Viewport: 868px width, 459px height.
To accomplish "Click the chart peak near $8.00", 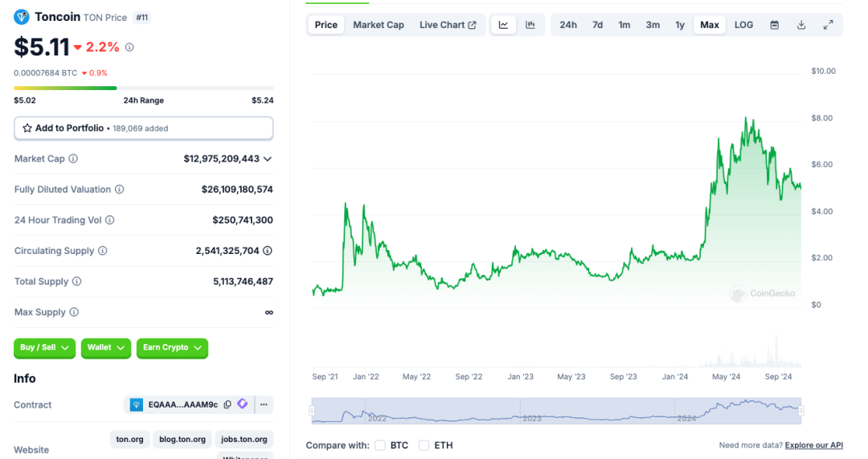I will point(746,118).
